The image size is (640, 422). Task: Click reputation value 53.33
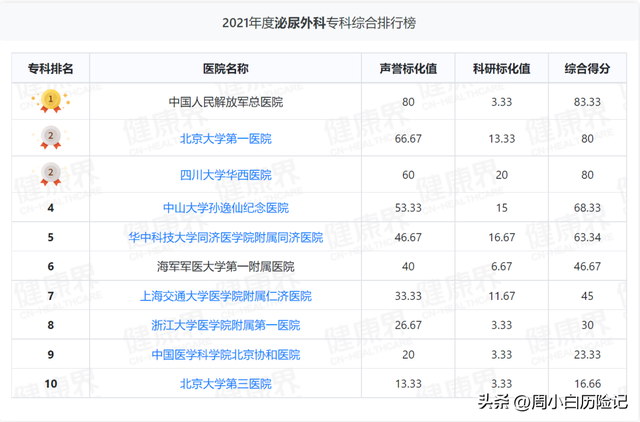click(x=408, y=208)
